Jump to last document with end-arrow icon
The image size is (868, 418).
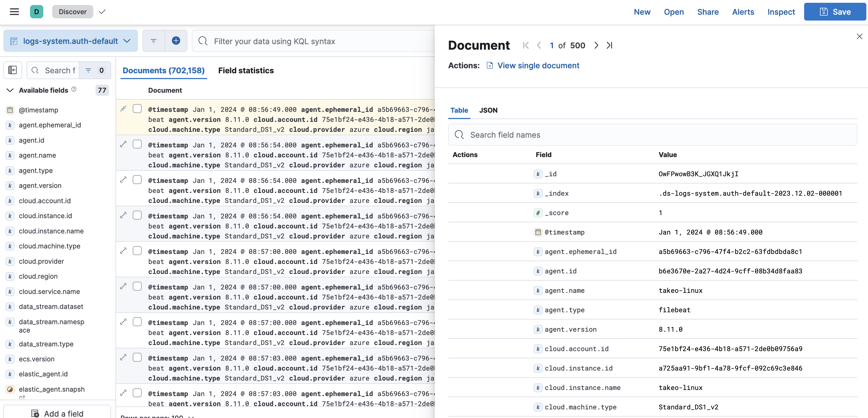(609, 45)
